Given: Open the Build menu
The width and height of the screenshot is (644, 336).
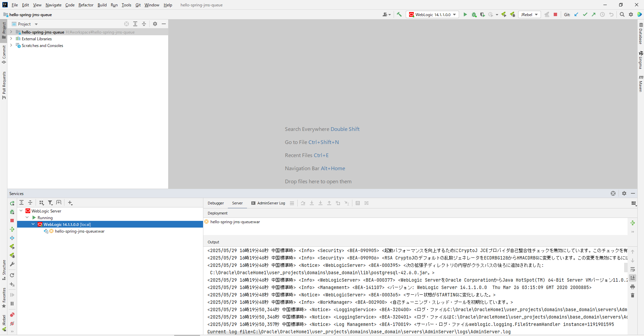Looking at the screenshot, I should [102, 5].
